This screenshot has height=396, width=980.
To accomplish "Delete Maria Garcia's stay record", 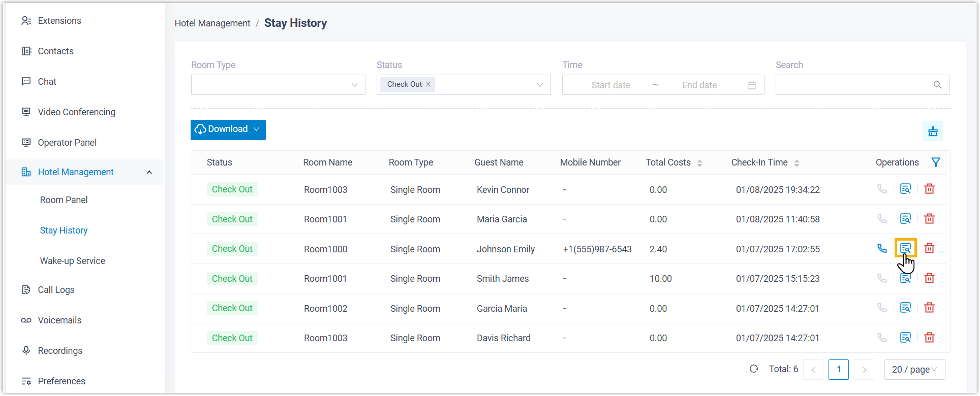I will (x=929, y=219).
